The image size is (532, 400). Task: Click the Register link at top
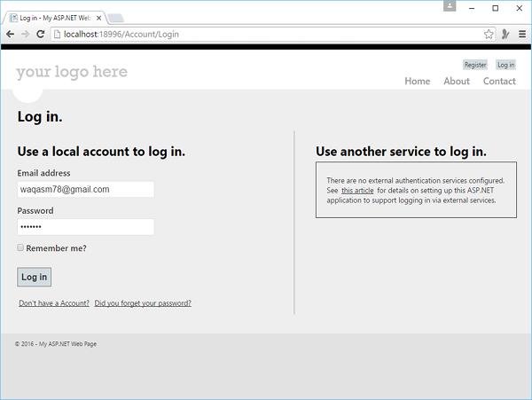point(475,65)
